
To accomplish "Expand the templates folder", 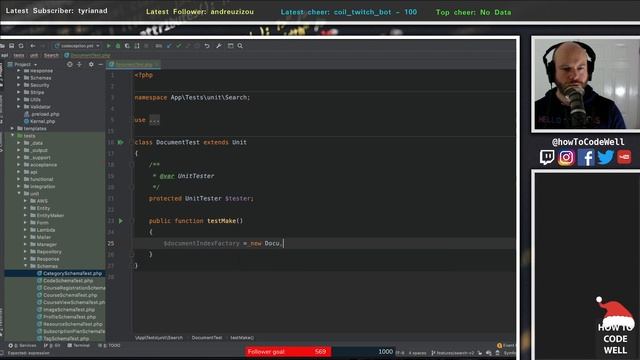I will tap(12, 128).
